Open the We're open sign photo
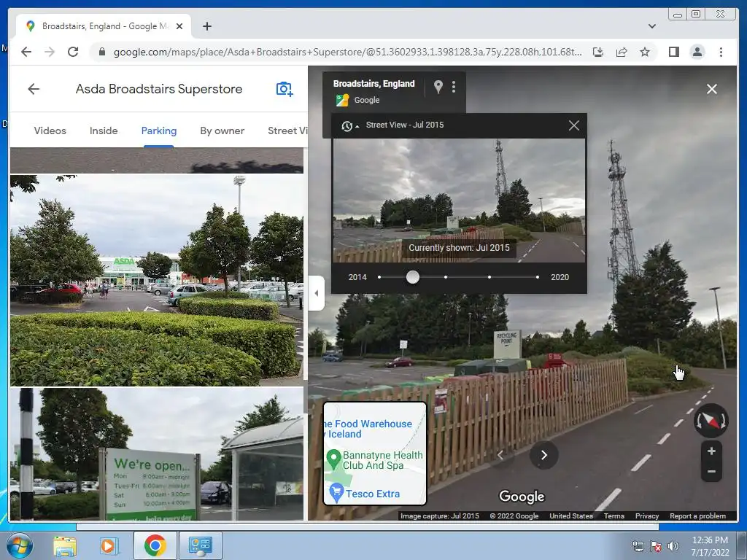The width and height of the screenshot is (747, 560). (x=157, y=454)
